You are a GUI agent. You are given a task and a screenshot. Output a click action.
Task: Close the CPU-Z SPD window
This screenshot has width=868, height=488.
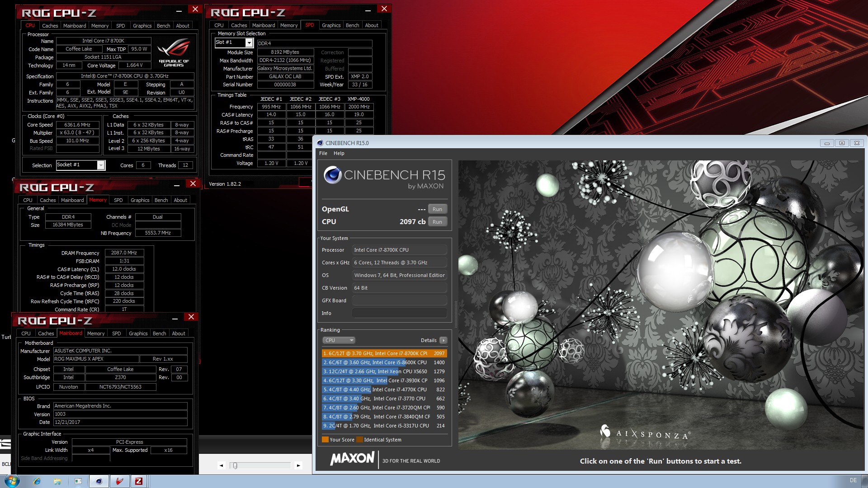[x=384, y=9]
